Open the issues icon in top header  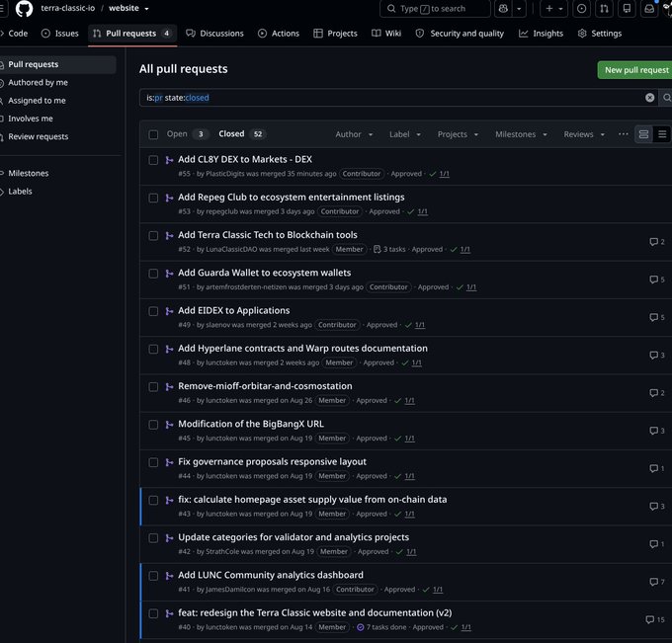click(x=581, y=9)
